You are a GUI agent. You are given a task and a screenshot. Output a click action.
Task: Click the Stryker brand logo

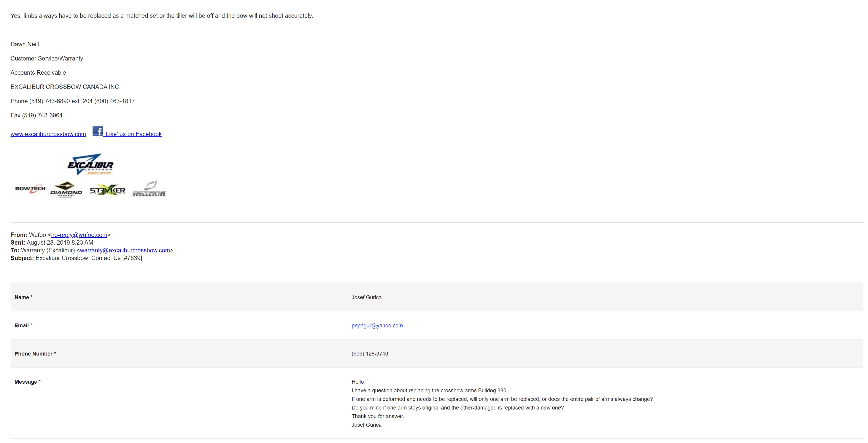pyautogui.click(x=107, y=190)
